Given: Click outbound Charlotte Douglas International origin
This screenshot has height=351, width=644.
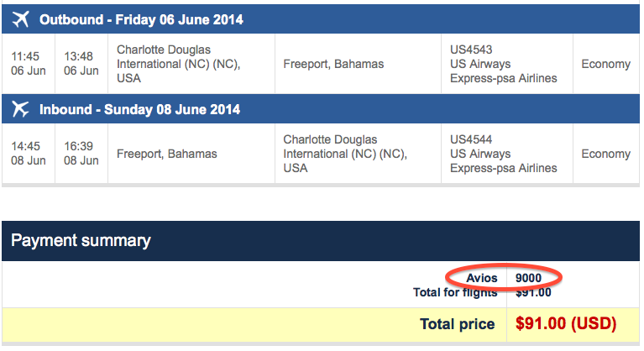Looking at the screenshot, I should tap(179, 64).
